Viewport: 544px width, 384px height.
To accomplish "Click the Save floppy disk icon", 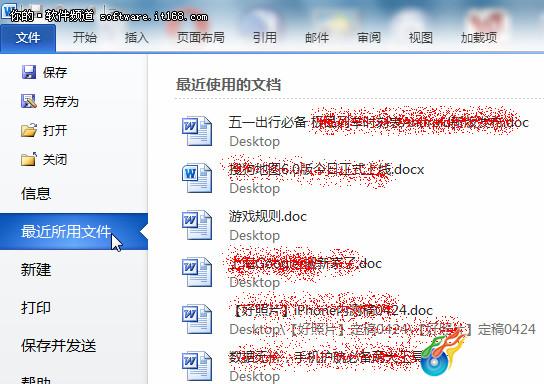I will 29,72.
